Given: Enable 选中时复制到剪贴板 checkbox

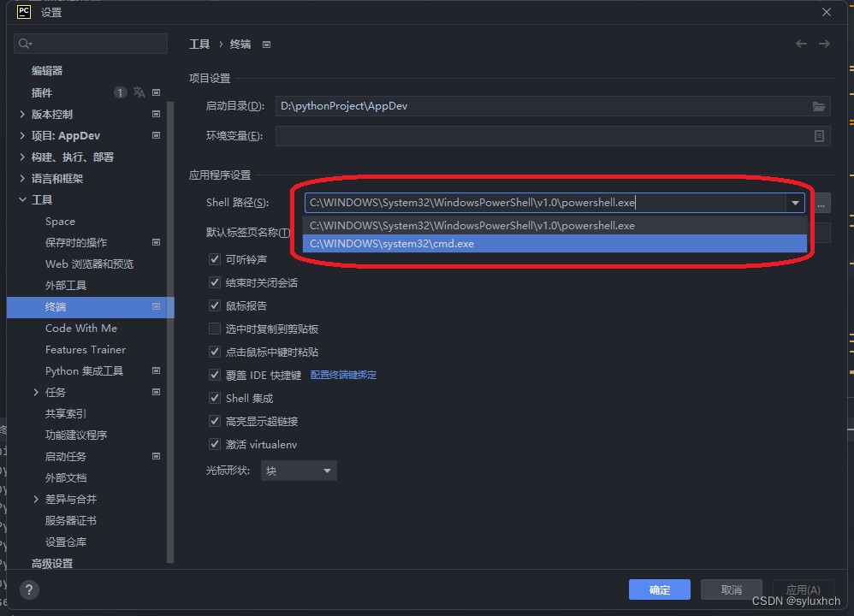Looking at the screenshot, I should pos(215,329).
